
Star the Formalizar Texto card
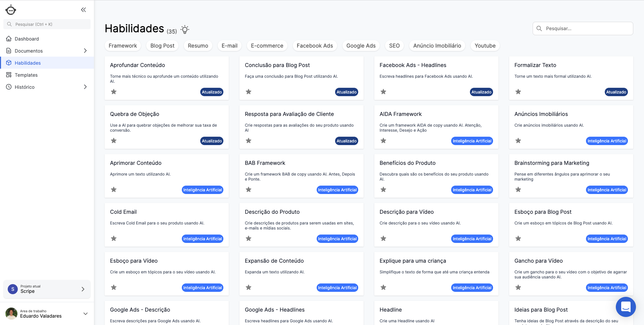[x=518, y=91]
